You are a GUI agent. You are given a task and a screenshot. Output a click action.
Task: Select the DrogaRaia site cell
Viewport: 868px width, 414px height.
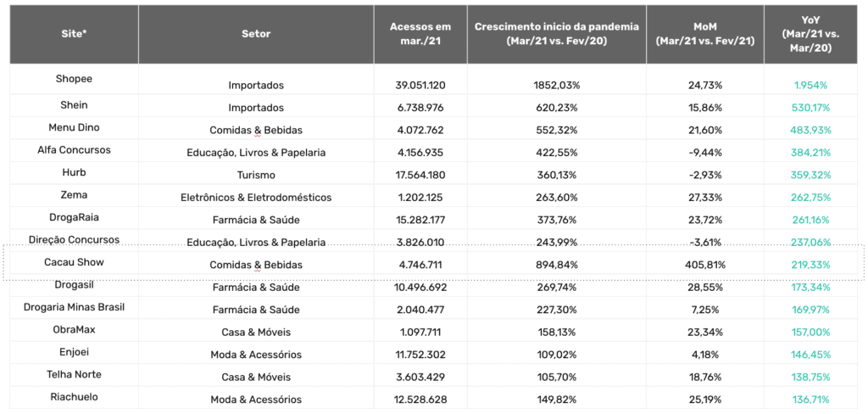(74, 216)
